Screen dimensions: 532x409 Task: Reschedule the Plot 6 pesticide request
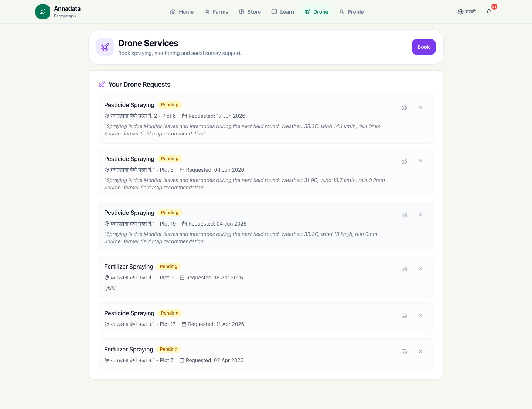coord(404,107)
